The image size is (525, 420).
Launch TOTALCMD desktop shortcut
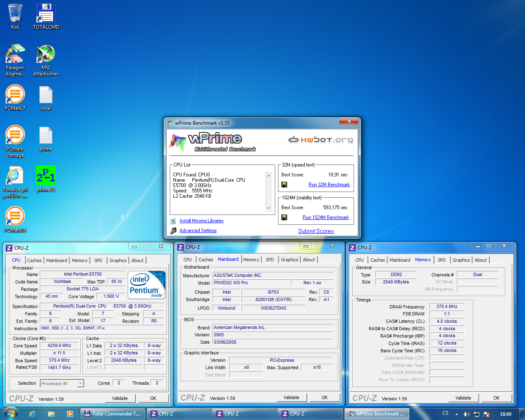click(x=46, y=16)
